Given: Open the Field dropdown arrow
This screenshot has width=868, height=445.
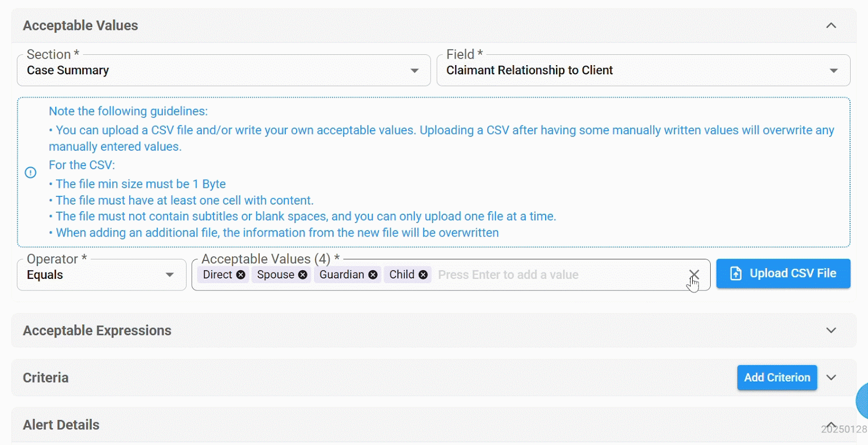Looking at the screenshot, I should (x=834, y=71).
